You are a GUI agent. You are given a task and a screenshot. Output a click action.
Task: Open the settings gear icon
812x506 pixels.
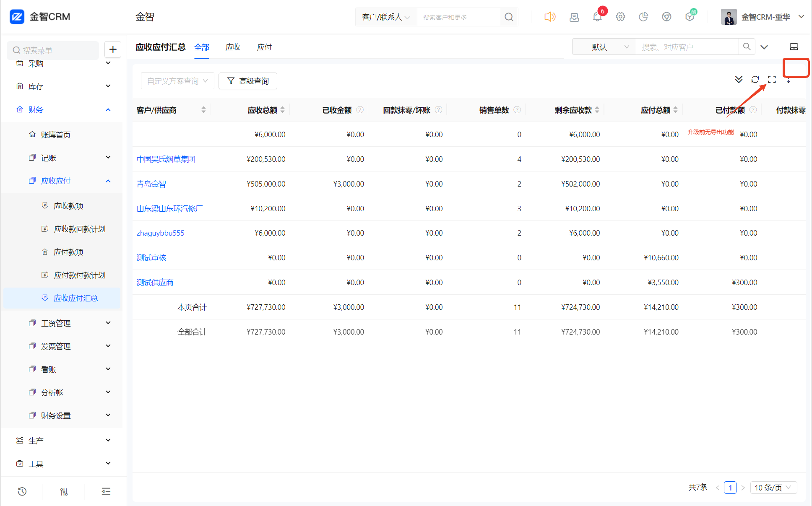620,17
